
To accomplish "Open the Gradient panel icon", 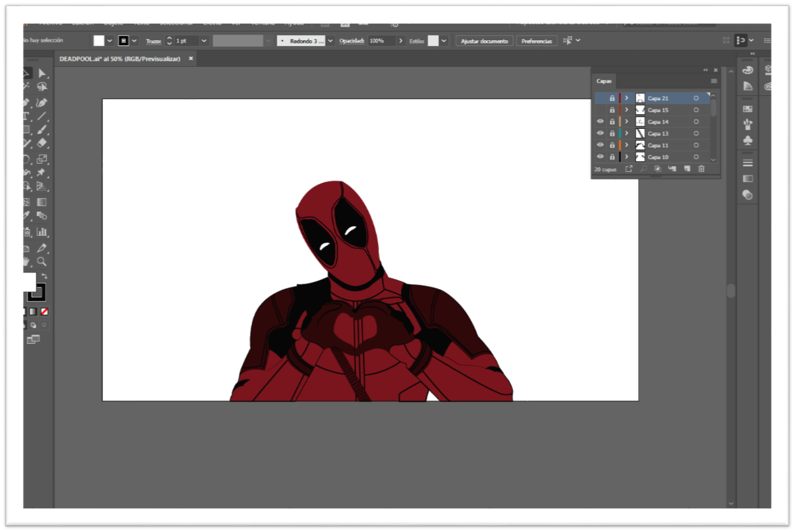I will tap(748, 179).
